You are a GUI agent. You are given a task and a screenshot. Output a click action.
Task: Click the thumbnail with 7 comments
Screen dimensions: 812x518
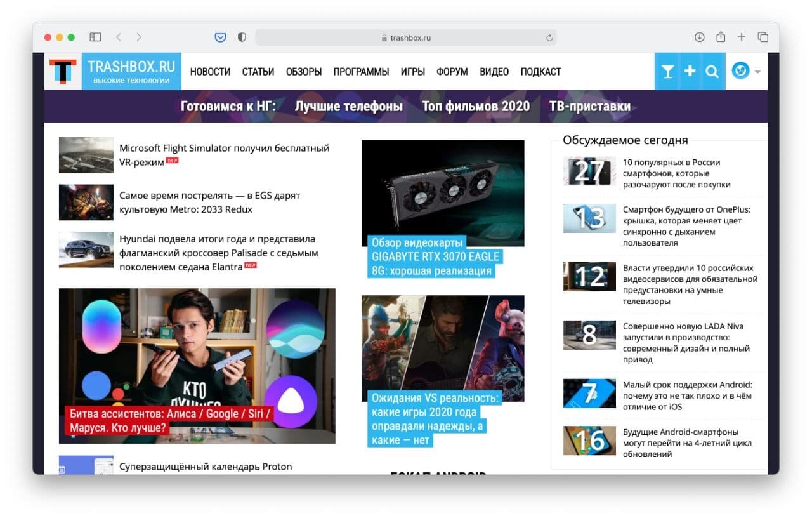point(589,394)
